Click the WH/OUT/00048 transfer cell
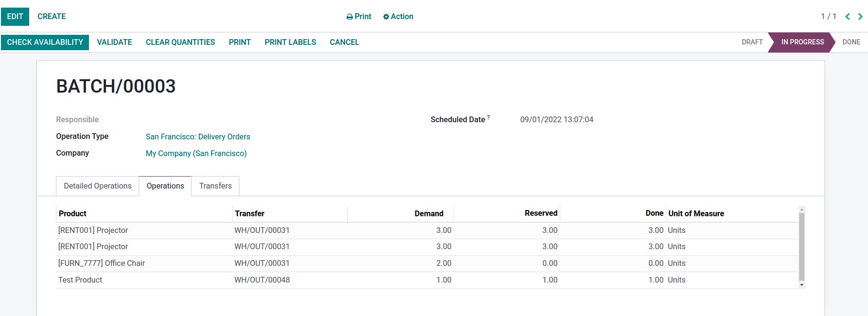The width and height of the screenshot is (868, 316). tap(262, 280)
